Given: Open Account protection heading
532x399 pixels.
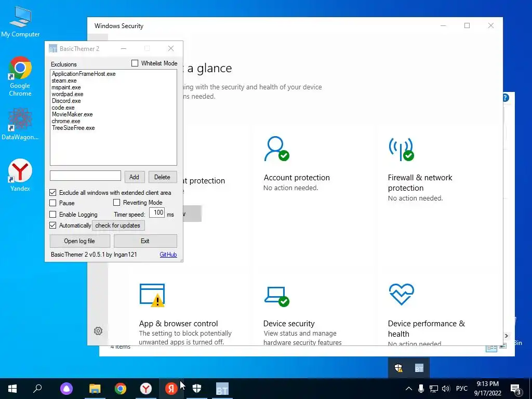Looking at the screenshot, I should pyautogui.click(x=297, y=178).
